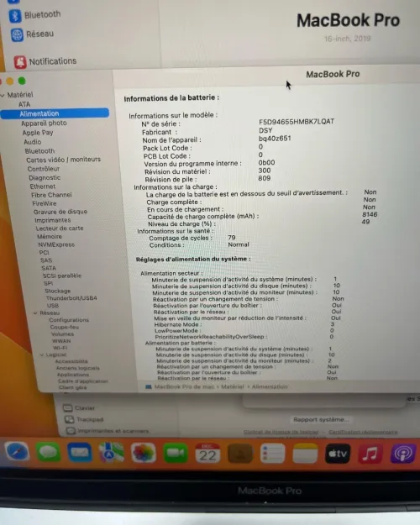The height and width of the screenshot is (525, 420).
Task: Select Alimentation in the sidebar
Action: (55, 113)
